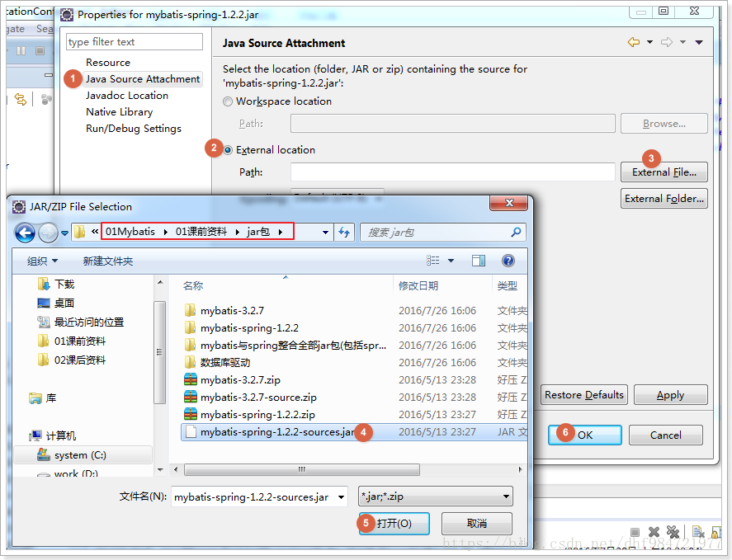Click Restore Defaults button
This screenshot has width=732, height=560.
[x=584, y=395]
